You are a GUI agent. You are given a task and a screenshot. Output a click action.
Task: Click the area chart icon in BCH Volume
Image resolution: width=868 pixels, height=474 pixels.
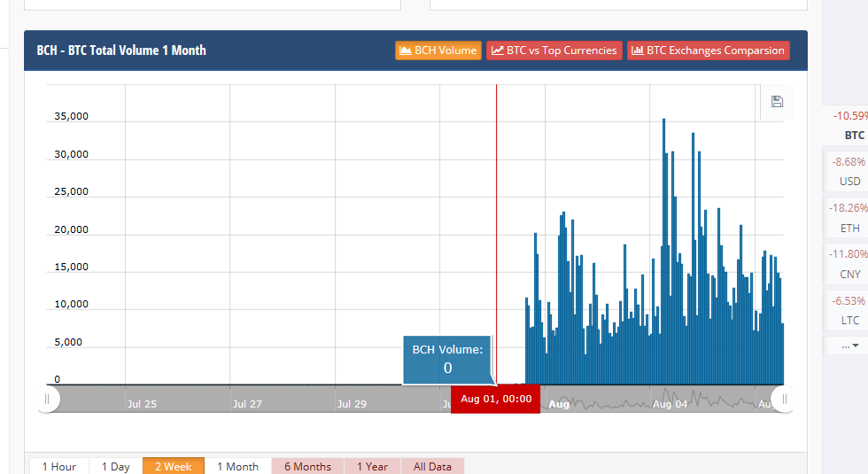406,51
